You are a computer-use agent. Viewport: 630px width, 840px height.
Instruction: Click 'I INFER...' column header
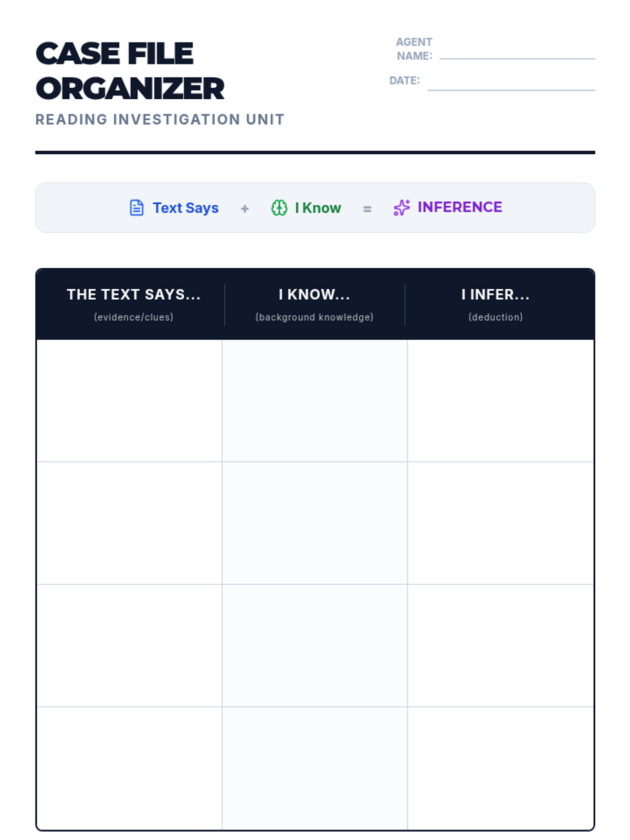(x=495, y=295)
